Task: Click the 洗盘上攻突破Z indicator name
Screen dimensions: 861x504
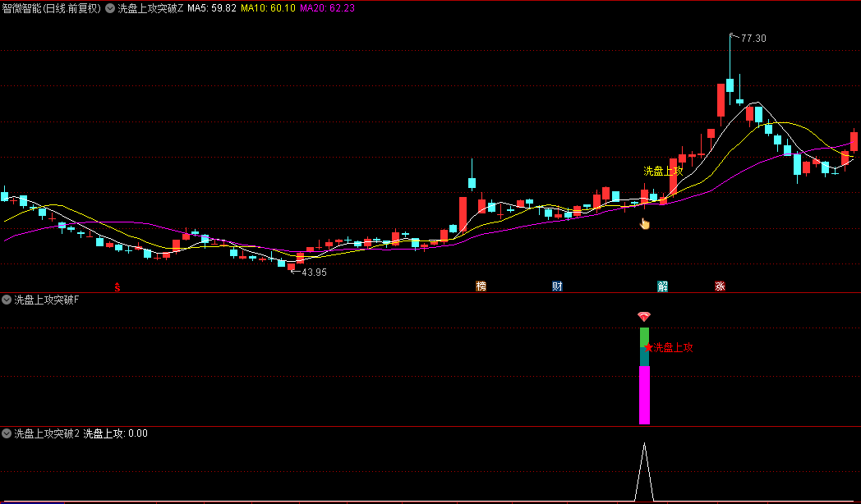Action: [150, 8]
